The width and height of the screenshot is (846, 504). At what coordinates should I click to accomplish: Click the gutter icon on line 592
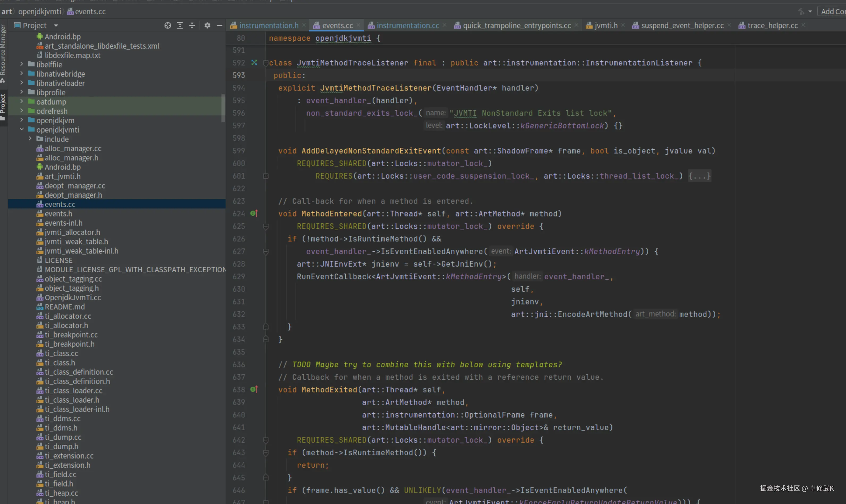coord(254,62)
